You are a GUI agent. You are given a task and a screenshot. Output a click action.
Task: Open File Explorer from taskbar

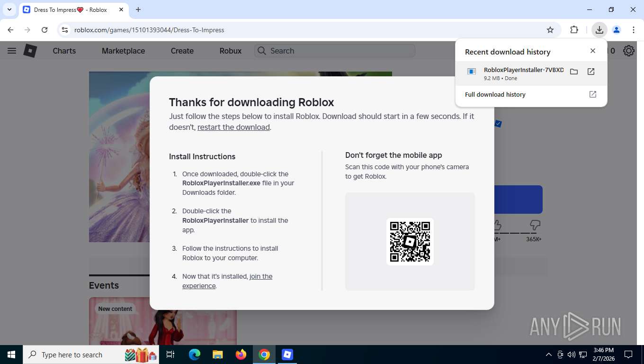(218, 355)
